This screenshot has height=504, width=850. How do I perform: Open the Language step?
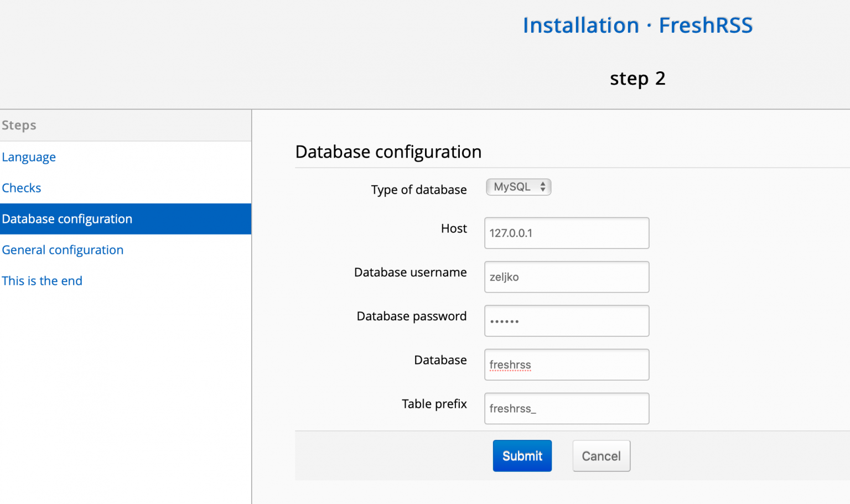point(29,157)
